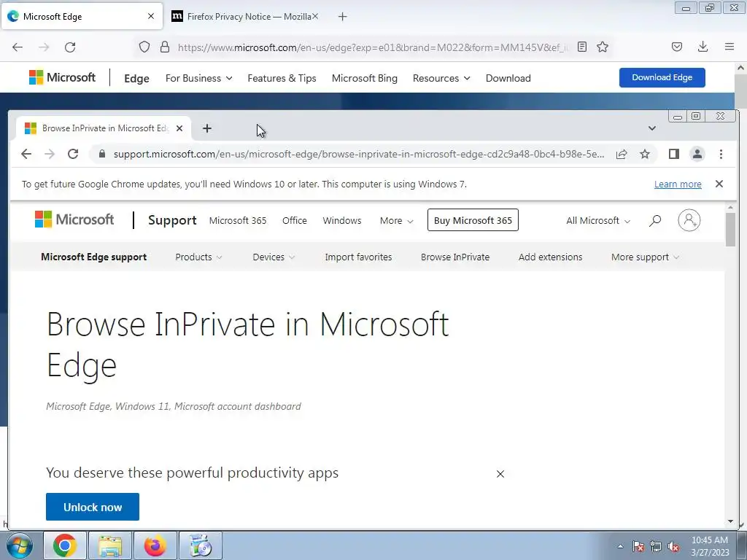Switch to Firefox Privacy Notice tab
This screenshot has height=560, width=747.
245,17
